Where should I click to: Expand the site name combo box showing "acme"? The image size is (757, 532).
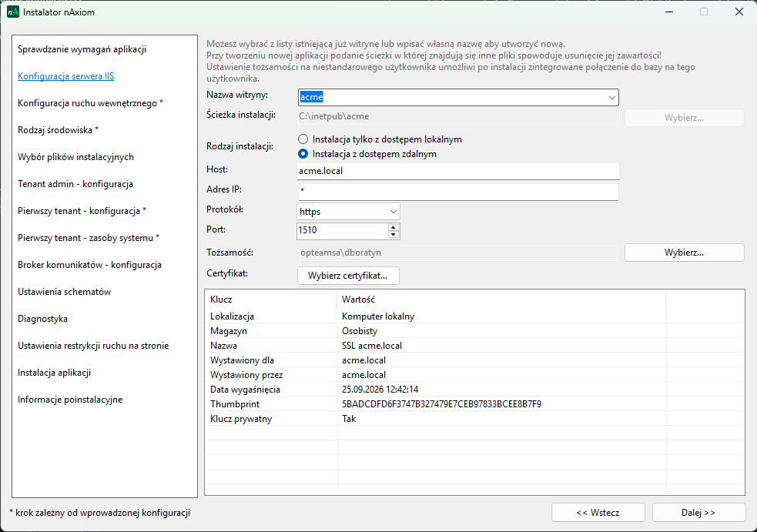pyautogui.click(x=611, y=97)
